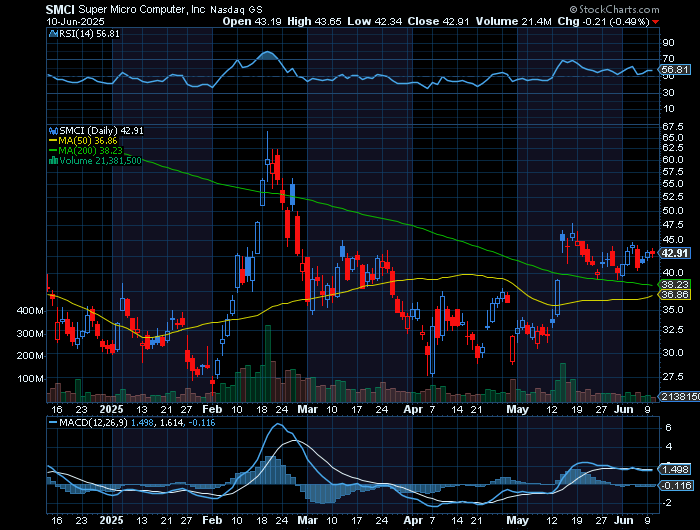Click the 56.81 RSI value tag on axis
The height and width of the screenshot is (530, 700).
click(675, 70)
